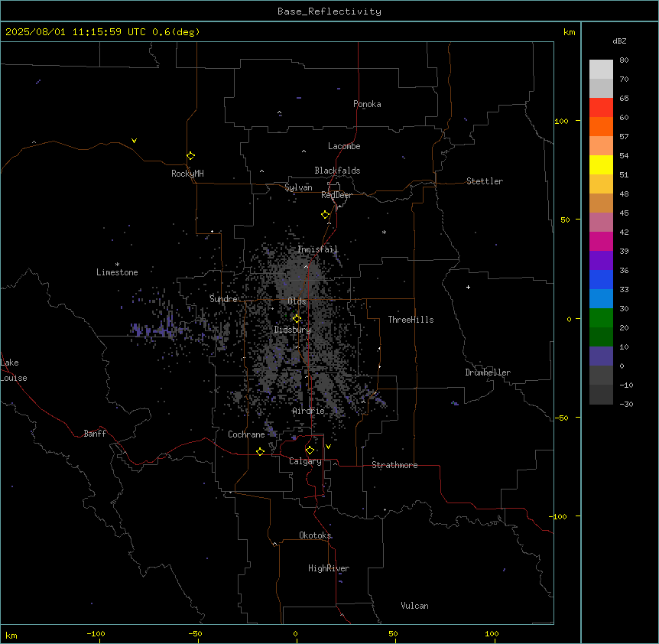
Task: Click the Strathmore label
Action: click(x=394, y=465)
